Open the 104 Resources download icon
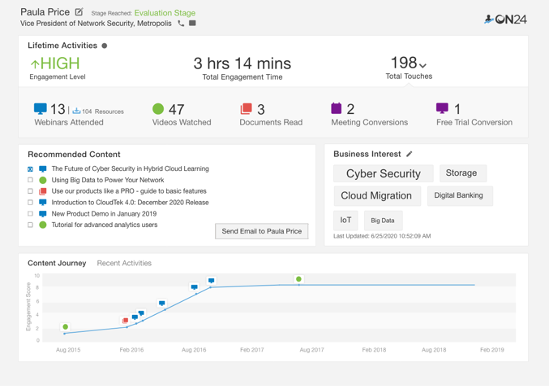Screen dimensions: 549x388 click(x=76, y=111)
